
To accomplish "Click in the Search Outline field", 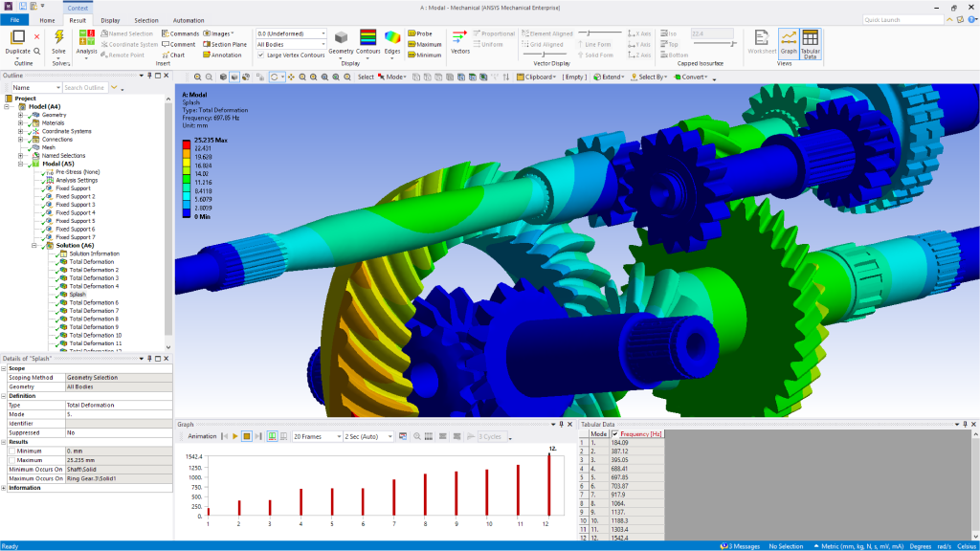I will [x=84, y=88].
